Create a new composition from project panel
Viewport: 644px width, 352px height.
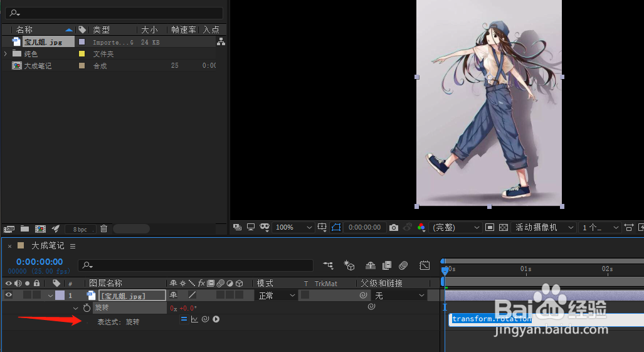[40, 229]
